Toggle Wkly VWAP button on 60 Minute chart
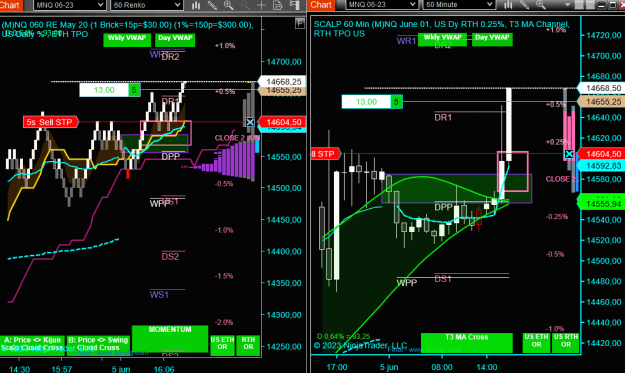 [x=442, y=39]
